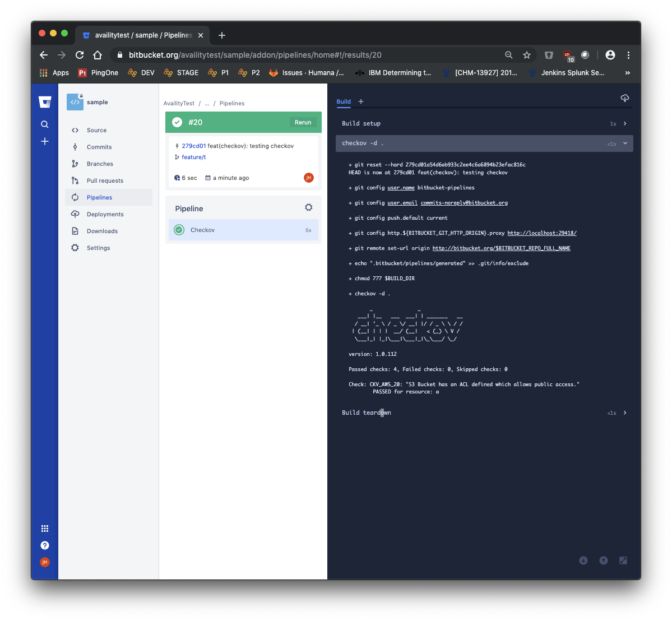672x621 pixels.
Task: Expand the breadcrumb ellipsis
Action: pyautogui.click(x=207, y=103)
